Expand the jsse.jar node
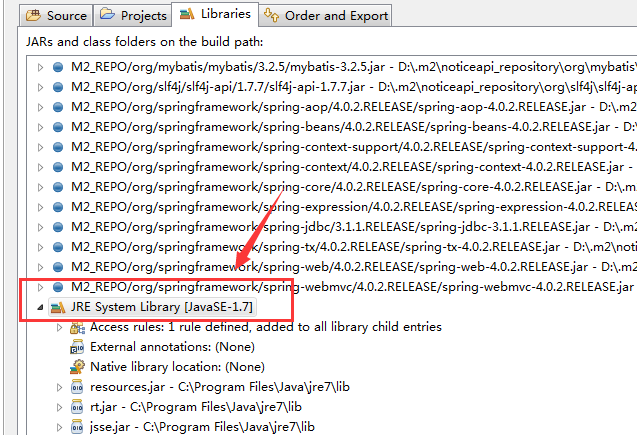Screen dimensions: 637x435 [x=59, y=427]
